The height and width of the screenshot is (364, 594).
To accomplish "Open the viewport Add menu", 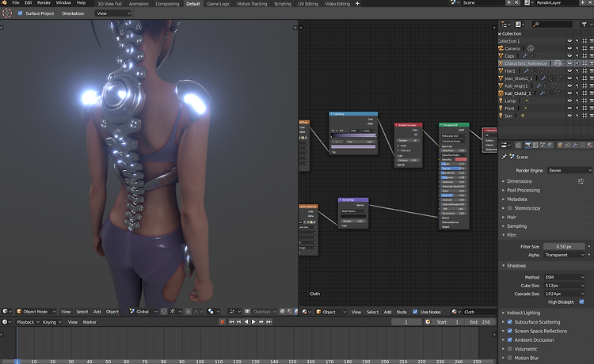I will click(x=97, y=312).
